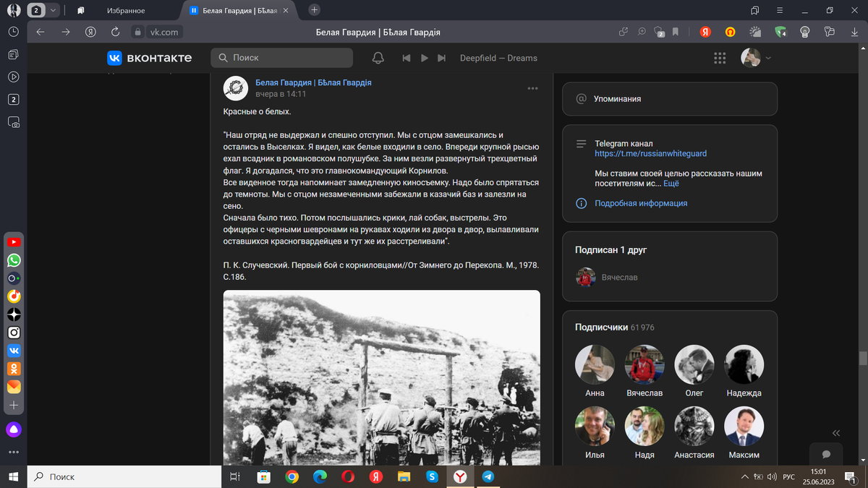This screenshot has height=488, width=868.
Task: Open Подробная информация link
Action: pyautogui.click(x=641, y=204)
